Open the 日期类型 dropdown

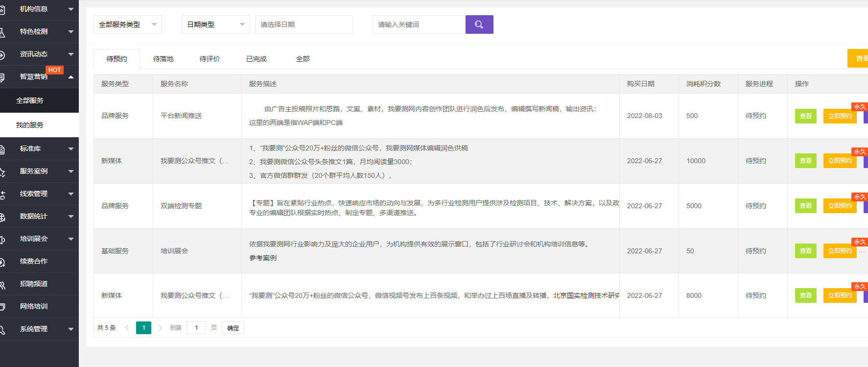(216, 24)
